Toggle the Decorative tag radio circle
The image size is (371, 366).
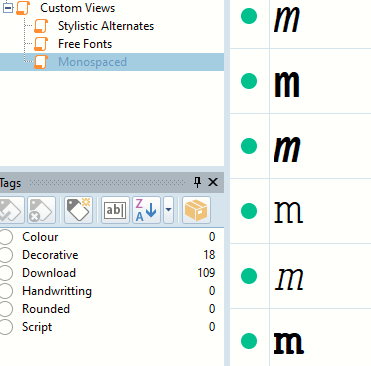point(6,255)
